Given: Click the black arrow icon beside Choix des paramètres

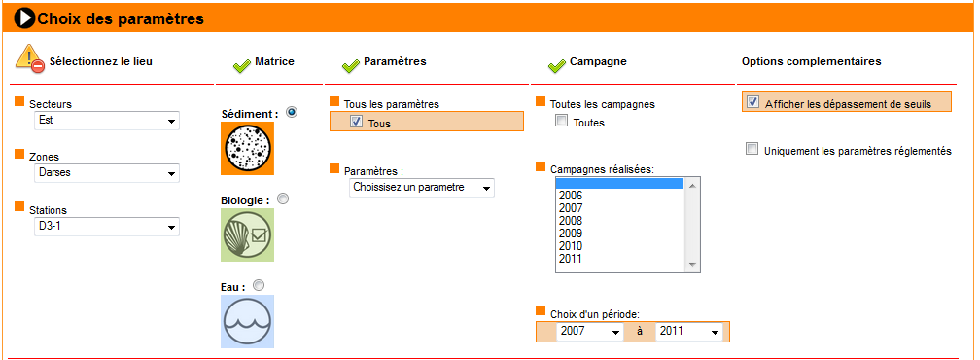Looking at the screenshot, I should pos(25,18).
